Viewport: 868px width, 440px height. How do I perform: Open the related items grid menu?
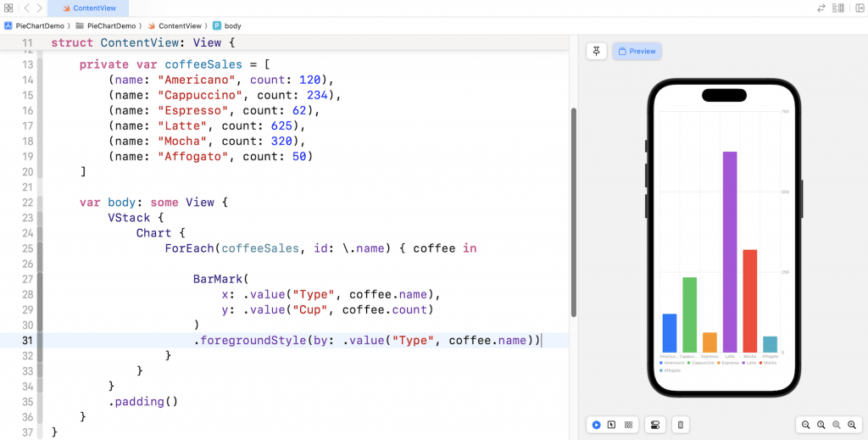[x=8, y=8]
